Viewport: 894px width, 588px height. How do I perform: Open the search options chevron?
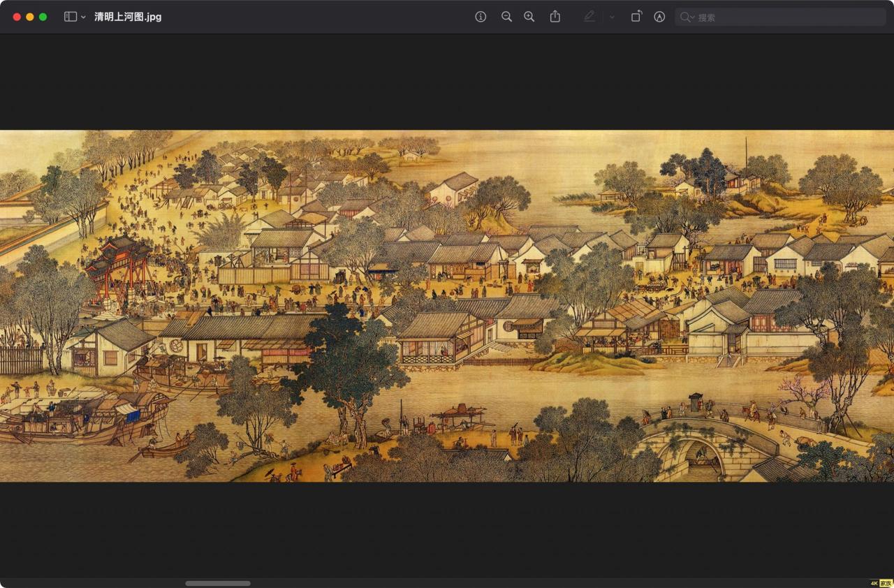(x=694, y=16)
